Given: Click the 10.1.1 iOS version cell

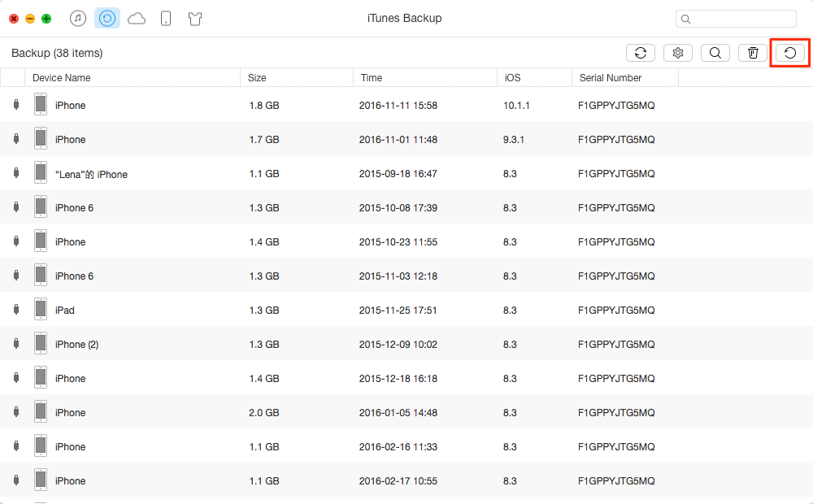Looking at the screenshot, I should tap(516, 105).
